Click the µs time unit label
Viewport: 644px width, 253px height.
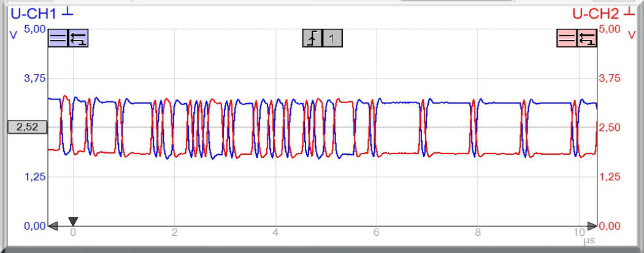pyautogui.click(x=589, y=241)
